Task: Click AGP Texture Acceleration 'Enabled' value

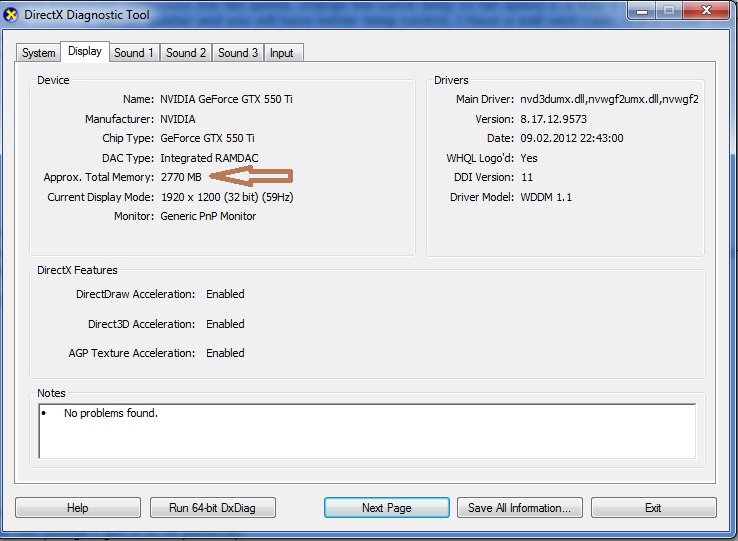Action: point(225,353)
